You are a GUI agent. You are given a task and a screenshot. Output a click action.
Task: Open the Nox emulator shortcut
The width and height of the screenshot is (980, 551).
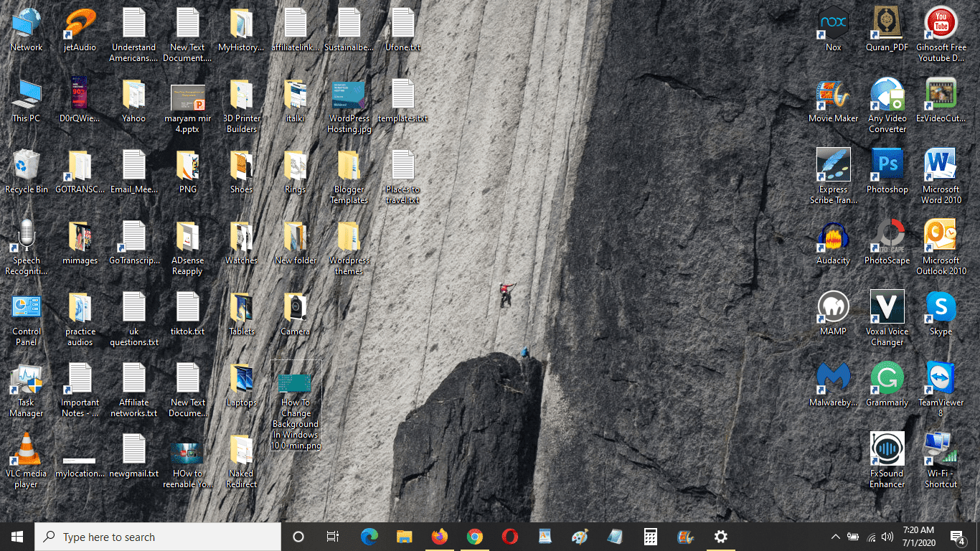click(x=833, y=29)
